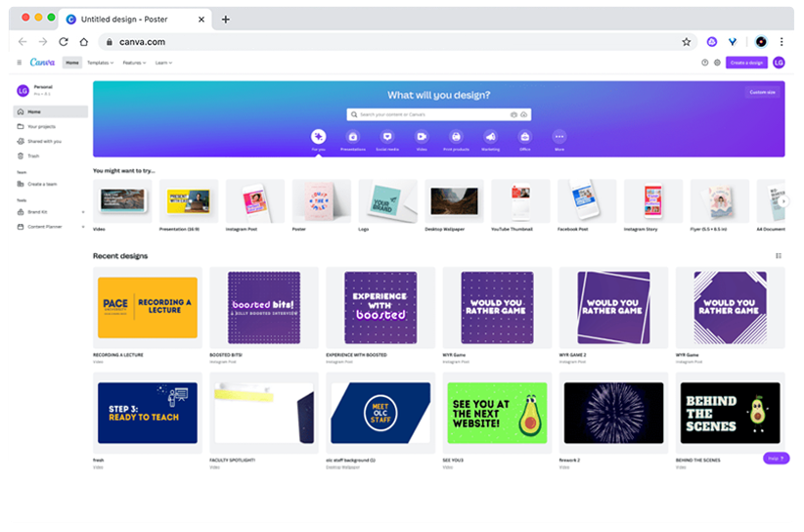
Task: Open the Step 3 Ready to Teach design
Action: (148, 413)
